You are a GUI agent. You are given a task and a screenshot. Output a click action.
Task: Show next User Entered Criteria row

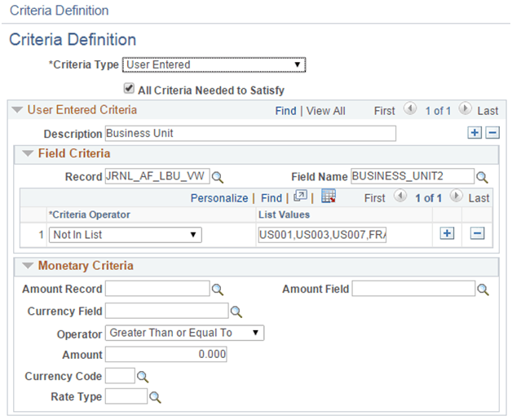pyautogui.click(x=465, y=108)
